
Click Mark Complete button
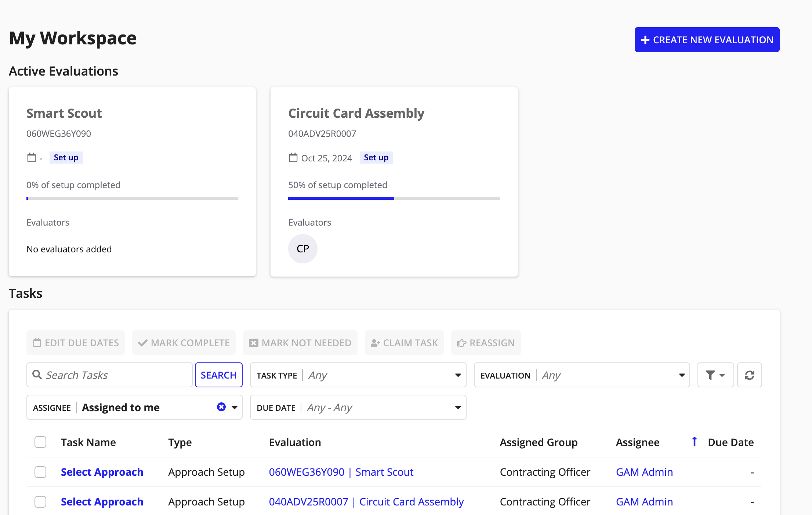[184, 343]
